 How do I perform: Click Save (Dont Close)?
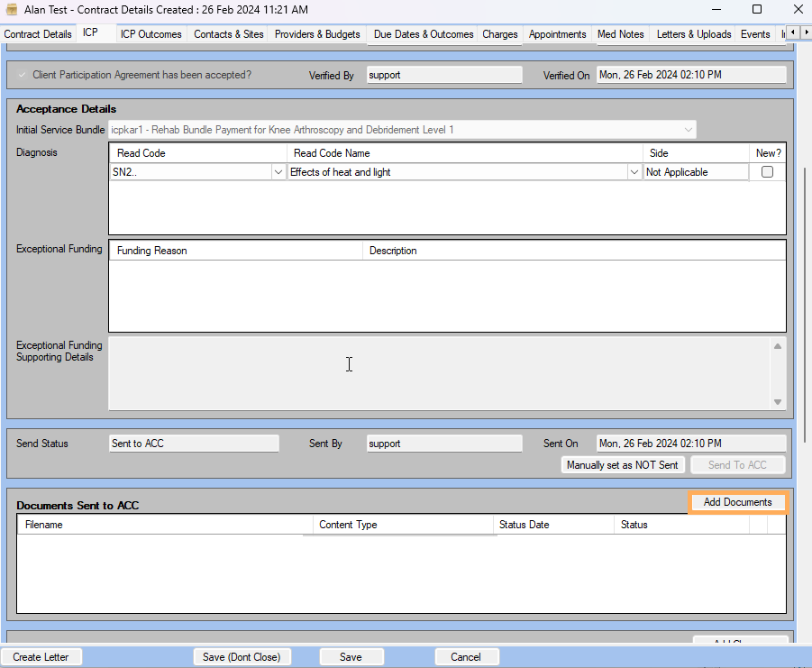[x=242, y=656]
